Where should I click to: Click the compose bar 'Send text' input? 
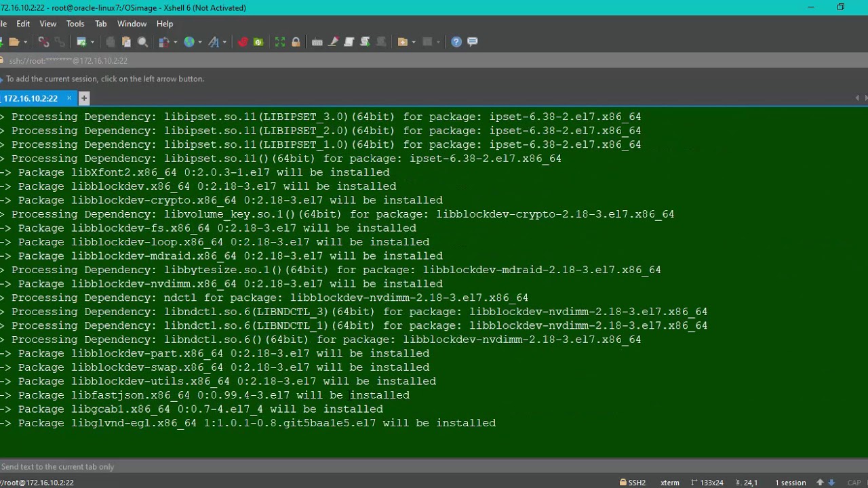click(x=434, y=466)
